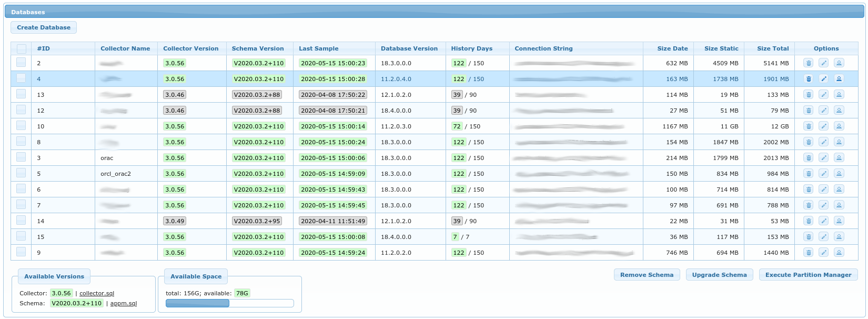This screenshot has width=868, height=319.
Task: Edit database with ID 9
Action: [x=824, y=253]
